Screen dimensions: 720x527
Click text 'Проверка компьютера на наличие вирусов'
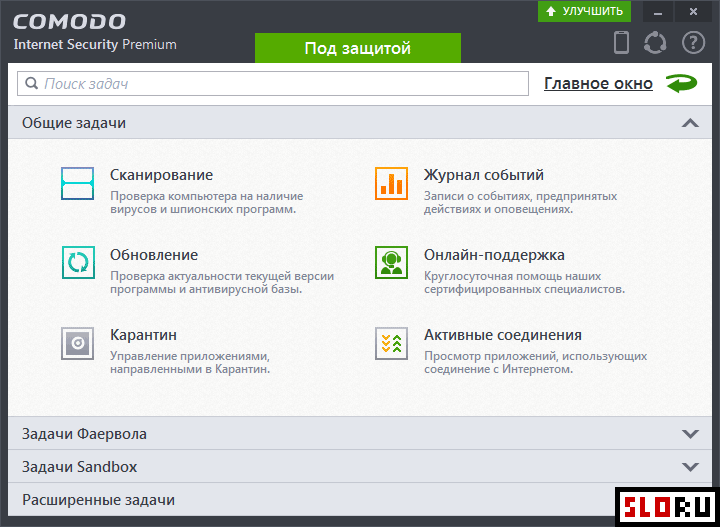pos(207,202)
